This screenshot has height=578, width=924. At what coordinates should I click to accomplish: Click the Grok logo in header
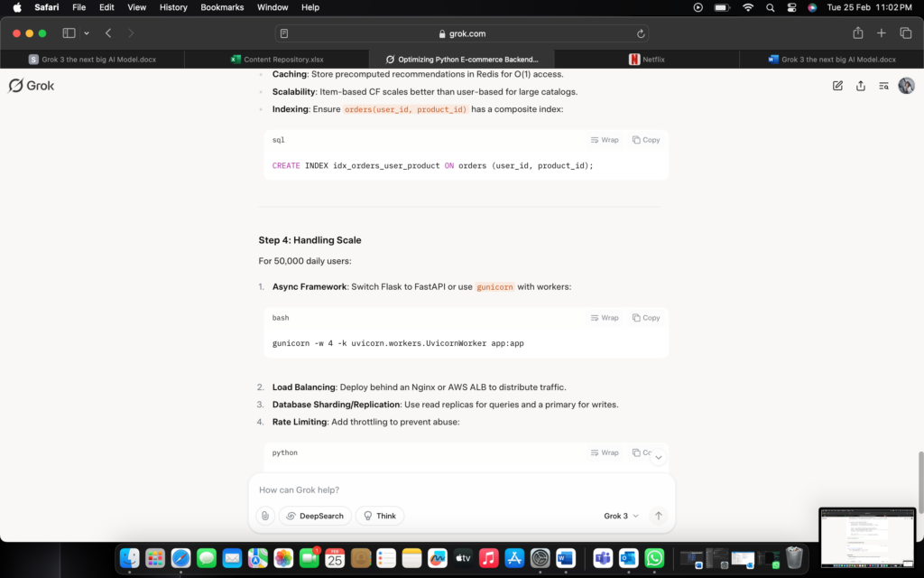pos(32,86)
